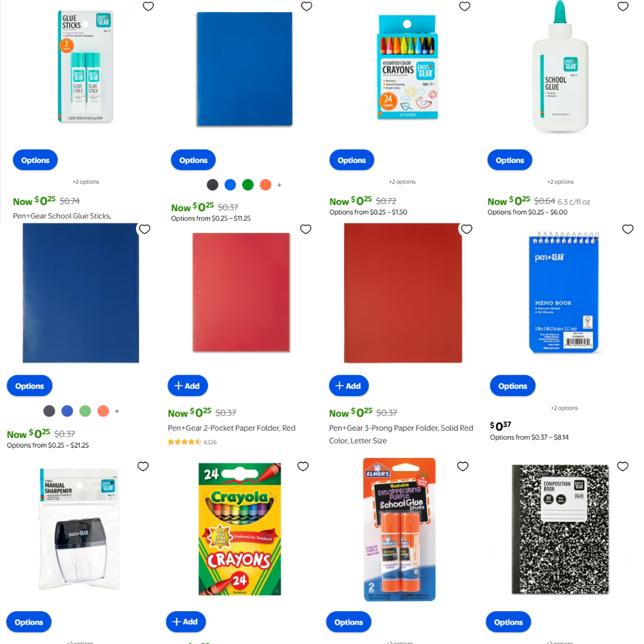Open Options for Pen+Gear Memo Book
644x644 pixels.
click(513, 386)
